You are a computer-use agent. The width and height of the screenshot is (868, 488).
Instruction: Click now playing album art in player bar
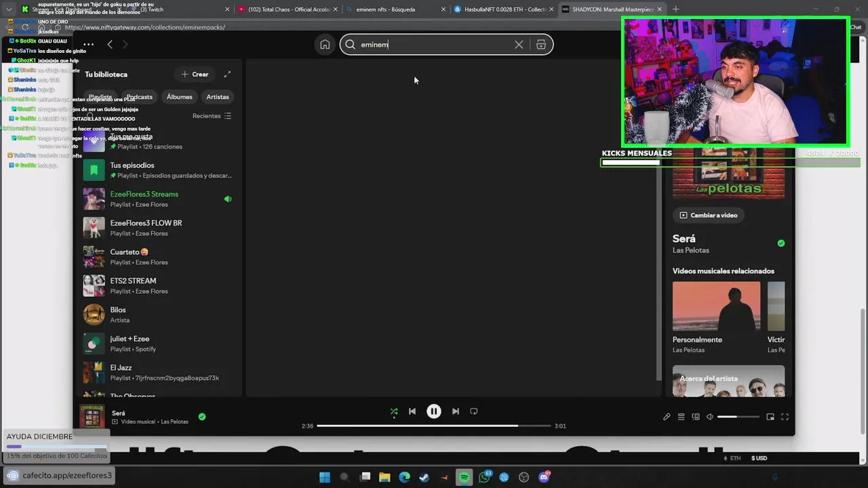point(92,417)
